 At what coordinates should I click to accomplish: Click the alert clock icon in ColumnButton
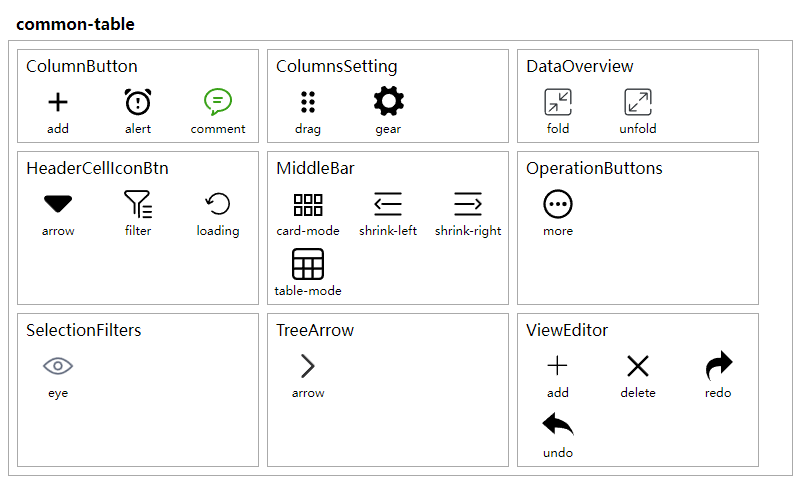coord(138,102)
